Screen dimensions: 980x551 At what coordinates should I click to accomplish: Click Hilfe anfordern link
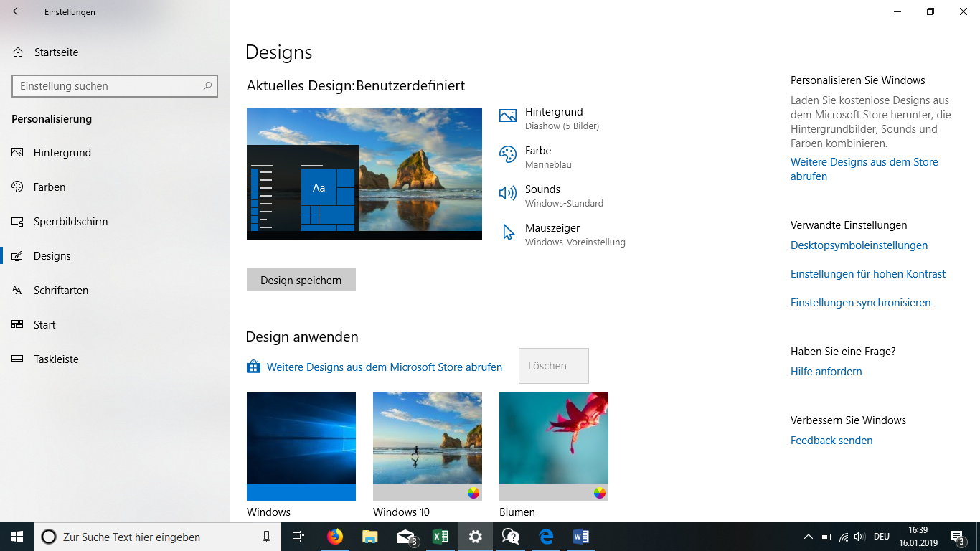[826, 372]
